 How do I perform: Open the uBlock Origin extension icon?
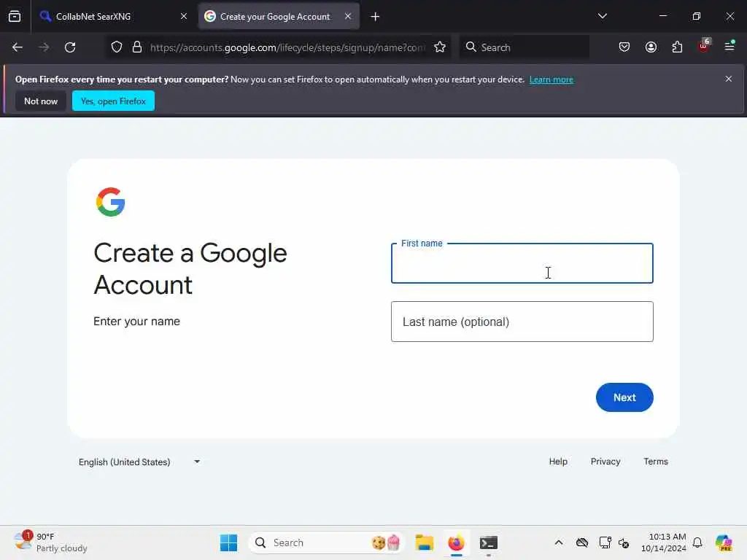(x=704, y=46)
